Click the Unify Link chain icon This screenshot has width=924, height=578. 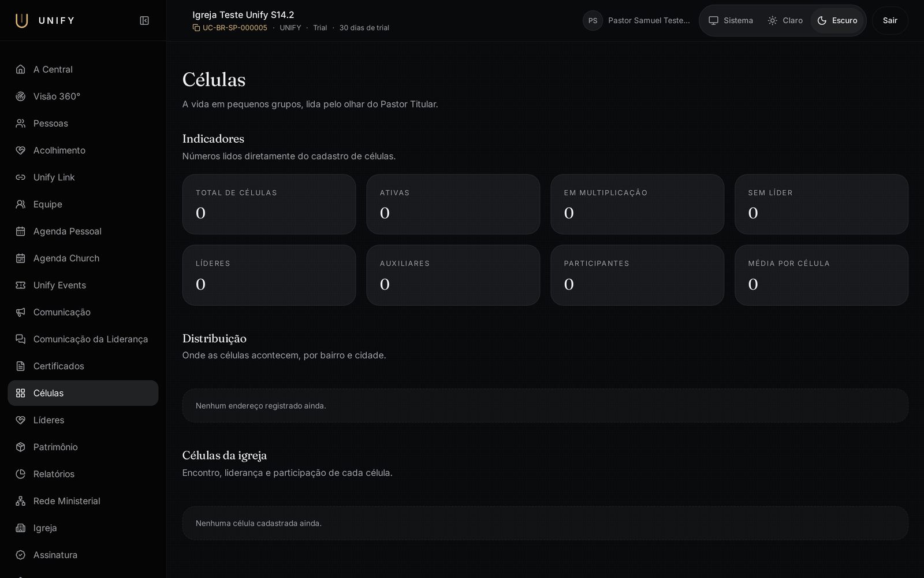[x=21, y=177]
